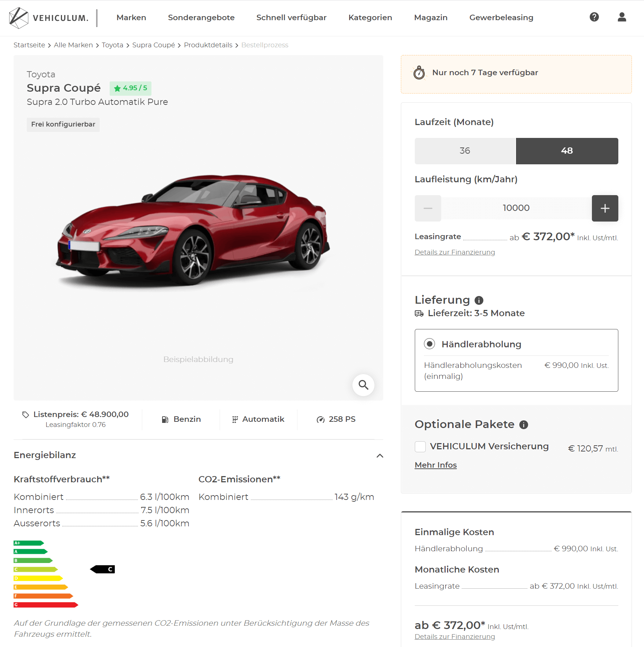
Task: Click the € 120,57 mtl. insurance price
Action: (593, 449)
